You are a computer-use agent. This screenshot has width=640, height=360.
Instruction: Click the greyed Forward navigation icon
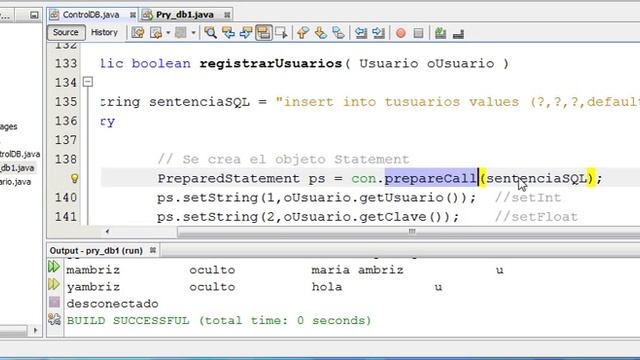click(180, 33)
